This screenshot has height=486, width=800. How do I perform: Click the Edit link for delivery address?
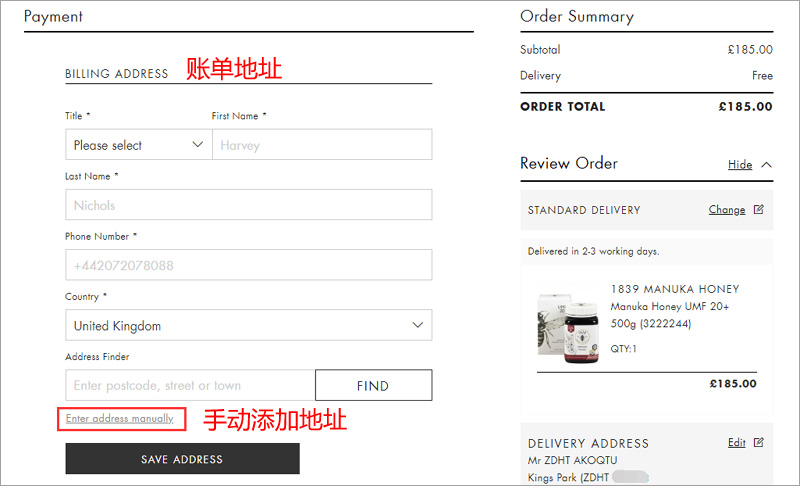point(737,442)
